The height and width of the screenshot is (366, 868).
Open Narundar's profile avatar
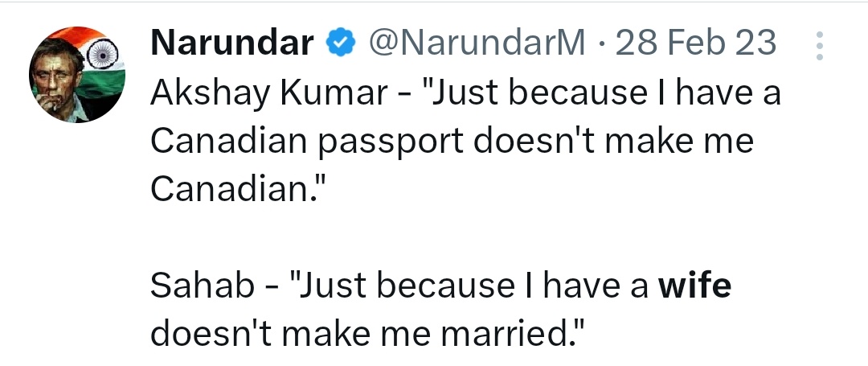tap(77, 75)
